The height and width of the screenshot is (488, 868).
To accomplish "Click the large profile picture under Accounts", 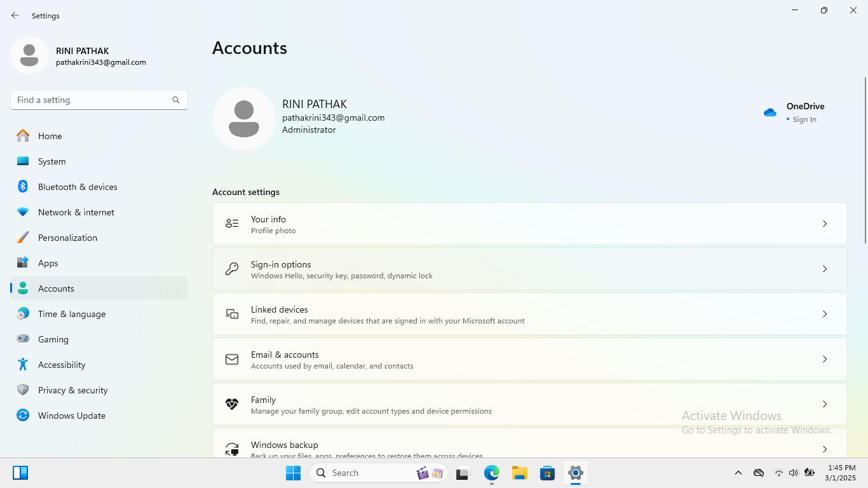I will pyautogui.click(x=244, y=119).
